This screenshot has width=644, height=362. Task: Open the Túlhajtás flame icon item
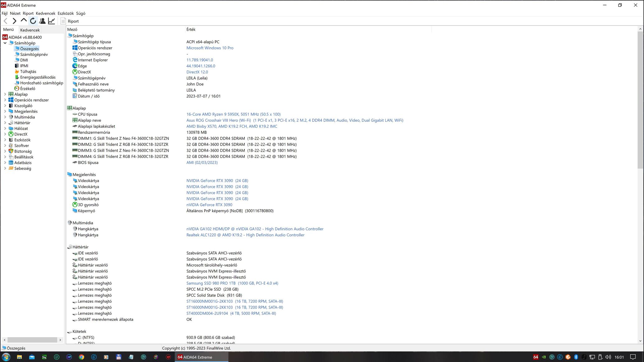17,71
